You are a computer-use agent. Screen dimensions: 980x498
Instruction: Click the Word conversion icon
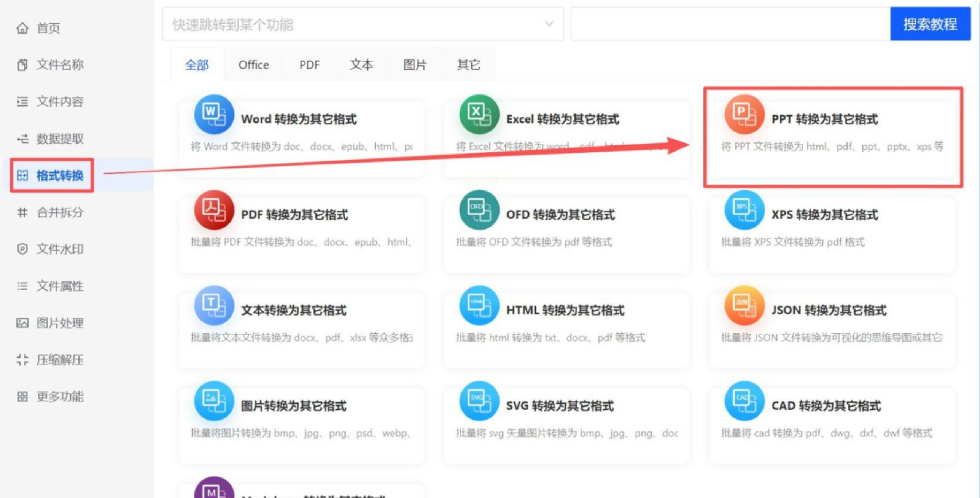tap(214, 114)
